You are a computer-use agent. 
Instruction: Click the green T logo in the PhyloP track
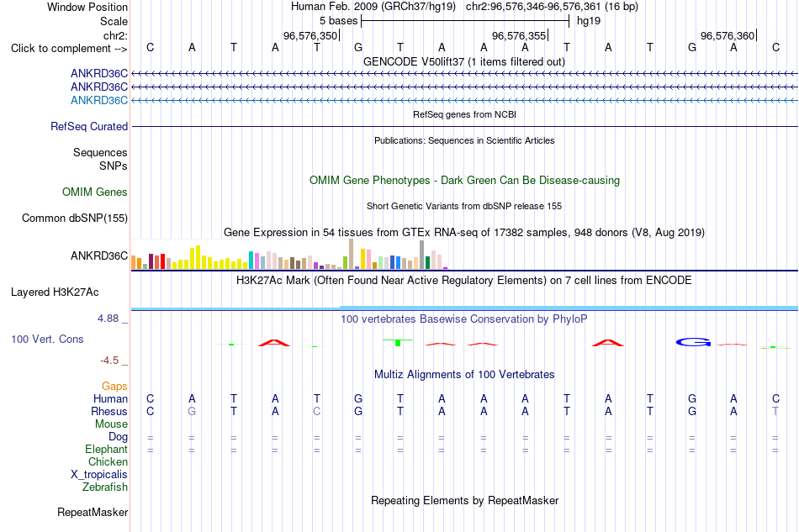tap(398, 343)
